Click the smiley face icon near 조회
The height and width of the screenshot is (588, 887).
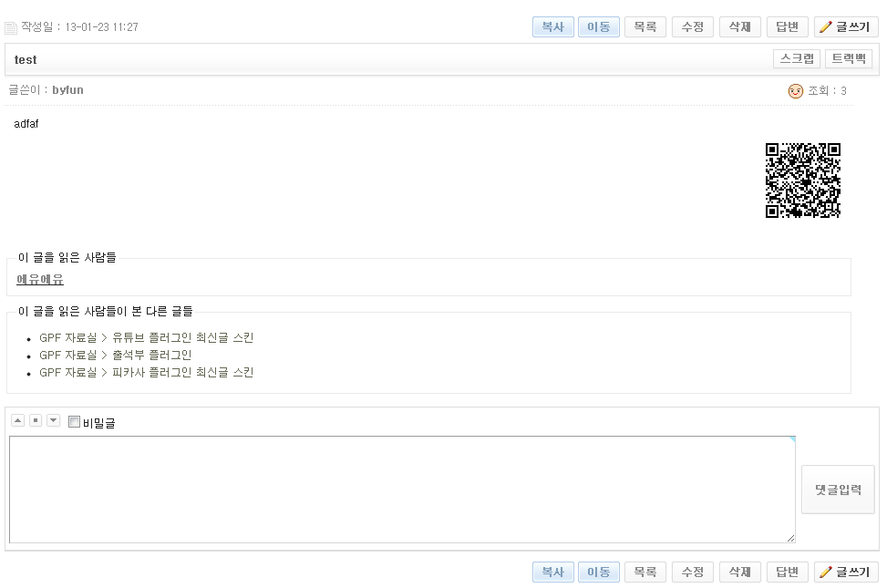[795, 91]
